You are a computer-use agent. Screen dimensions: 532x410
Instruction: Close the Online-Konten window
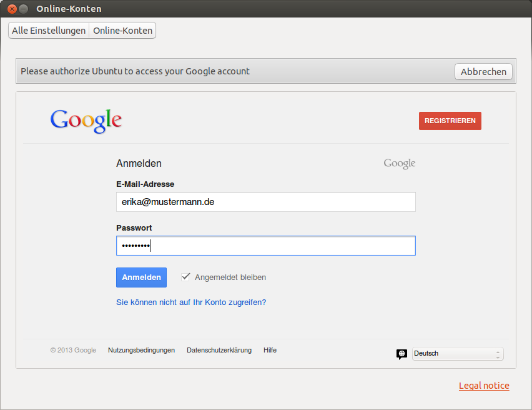(x=12, y=9)
